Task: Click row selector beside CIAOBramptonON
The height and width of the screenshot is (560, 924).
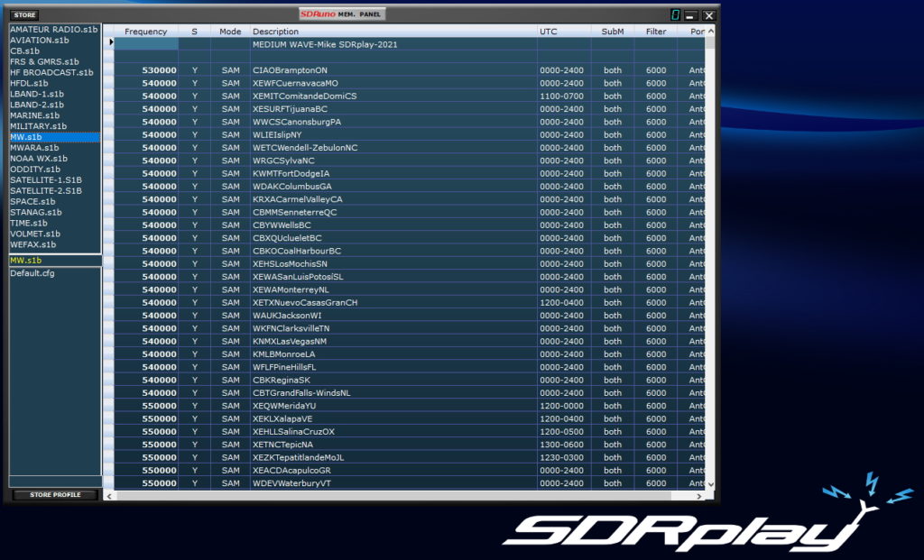Action: (x=109, y=70)
